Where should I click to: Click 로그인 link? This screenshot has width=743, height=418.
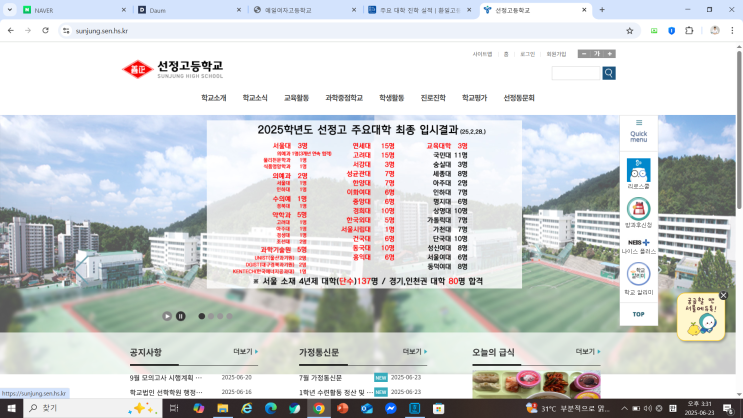click(527, 55)
